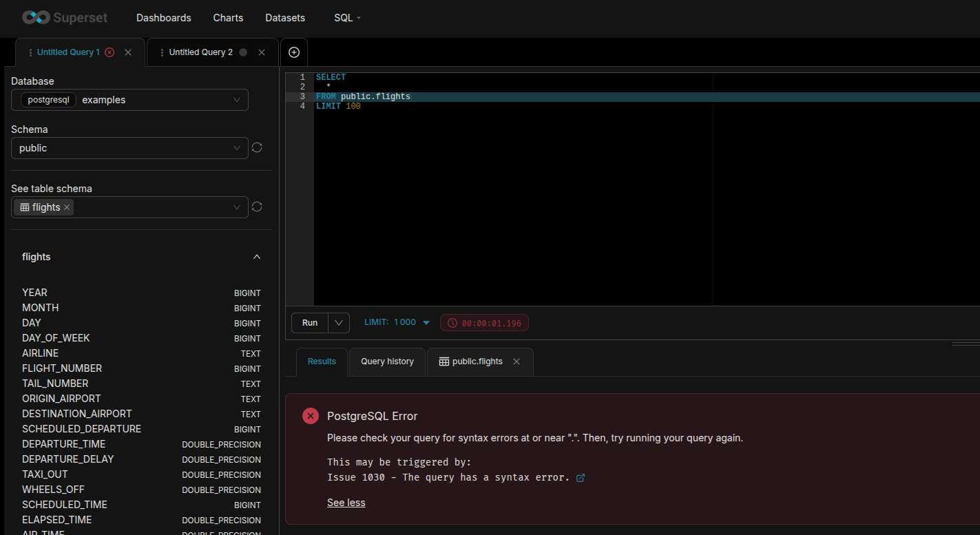Click the See less link
This screenshot has width=980, height=535.
click(x=346, y=503)
